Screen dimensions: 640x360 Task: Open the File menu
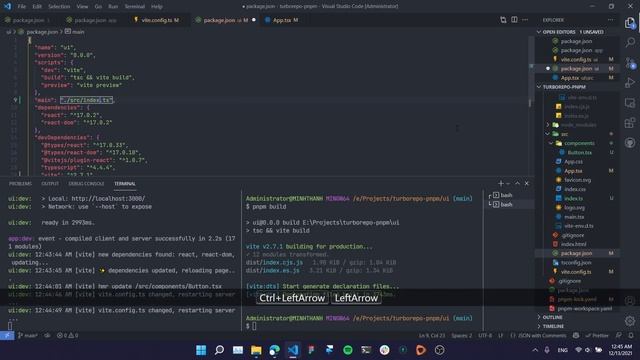point(21,7)
